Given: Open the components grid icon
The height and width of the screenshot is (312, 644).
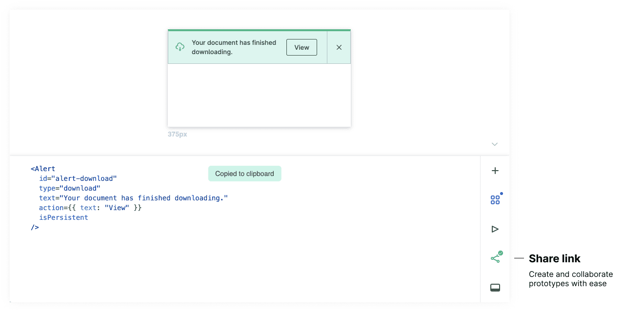Looking at the screenshot, I should pyautogui.click(x=495, y=200).
